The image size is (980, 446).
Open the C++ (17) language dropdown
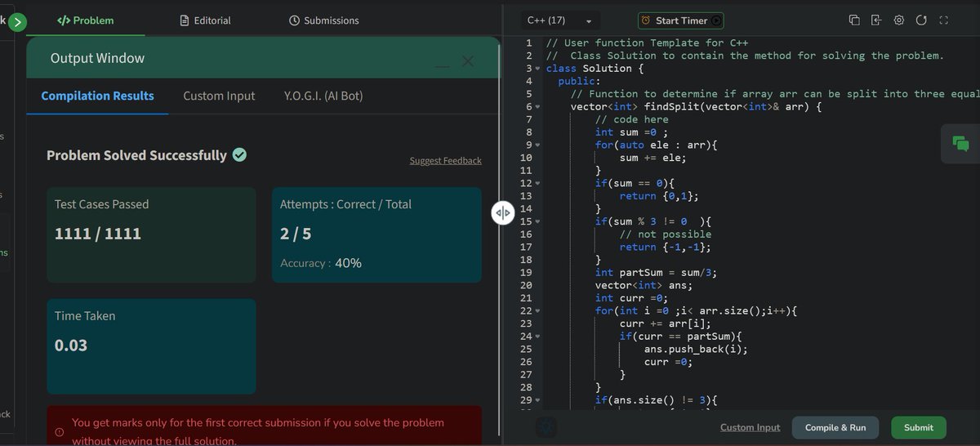tap(560, 20)
